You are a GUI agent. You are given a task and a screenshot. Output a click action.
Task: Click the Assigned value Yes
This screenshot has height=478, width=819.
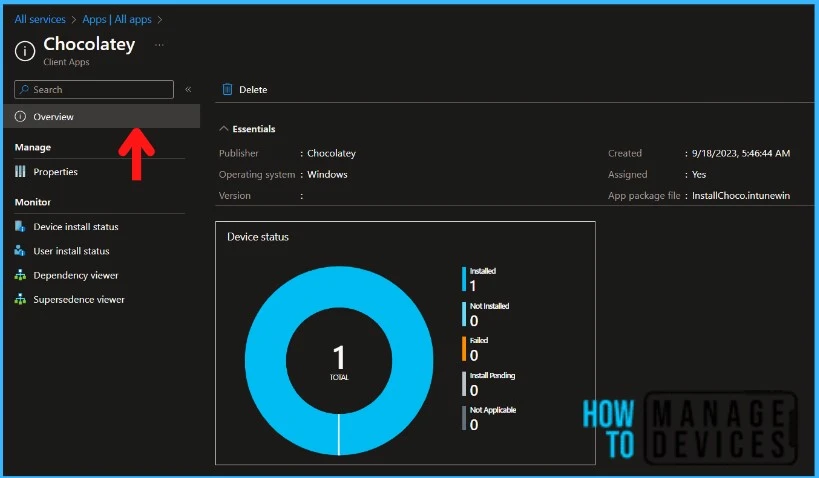699,174
